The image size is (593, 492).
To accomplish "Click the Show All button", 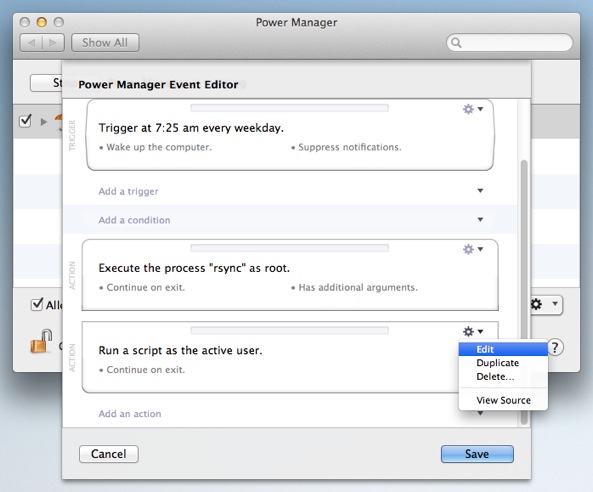I will pyautogui.click(x=105, y=43).
